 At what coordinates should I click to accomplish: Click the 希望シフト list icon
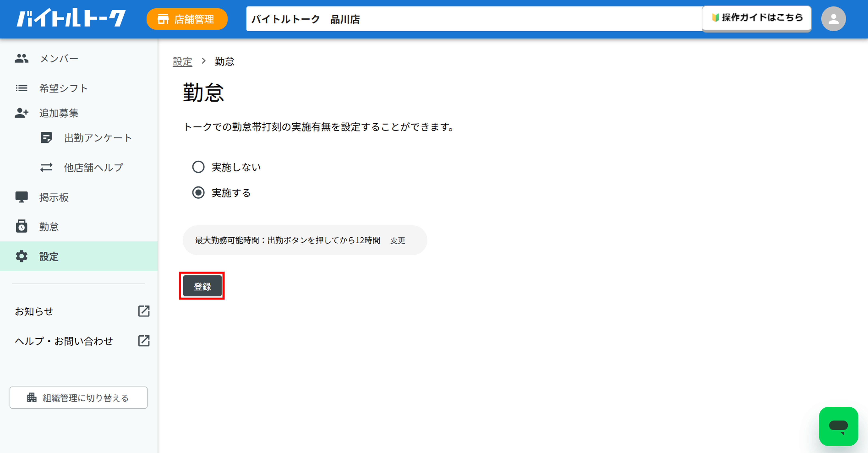tap(22, 88)
